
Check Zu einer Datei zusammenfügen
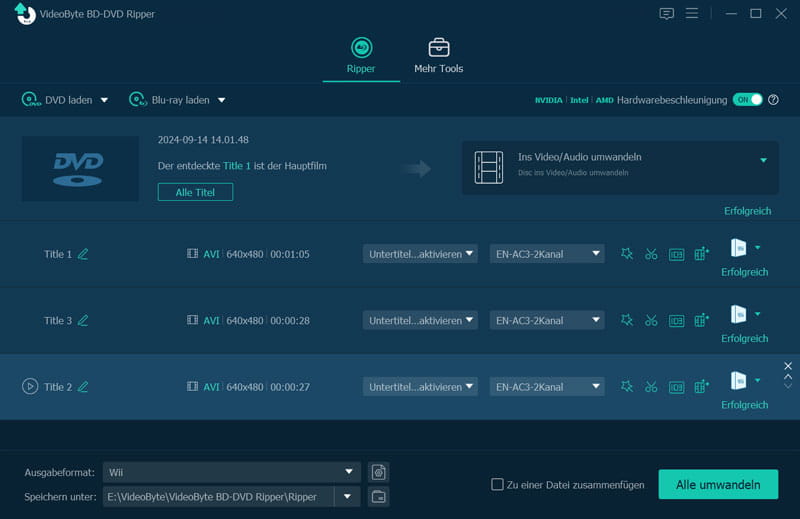(497, 484)
